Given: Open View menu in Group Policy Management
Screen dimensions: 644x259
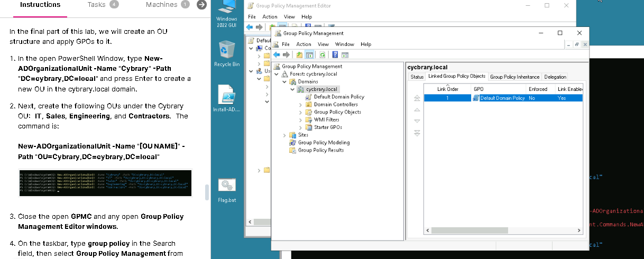Looking at the screenshot, I should (323, 44).
